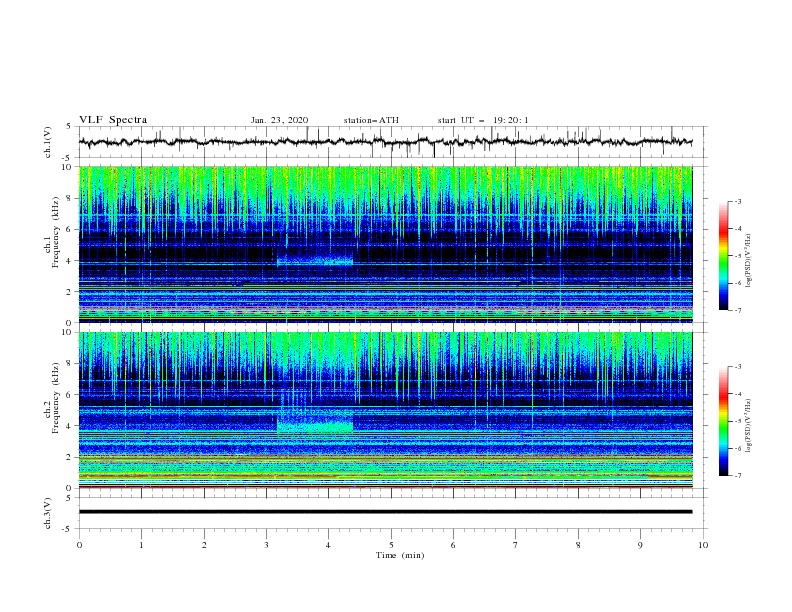Click time axis tick label "5"
792x612 pixels.
(391, 545)
